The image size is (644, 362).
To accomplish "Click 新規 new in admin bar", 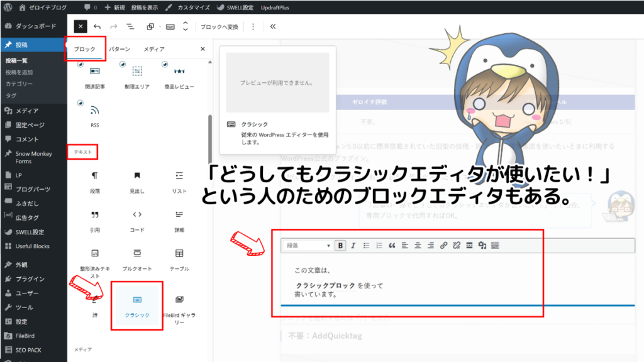I will pyautogui.click(x=115, y=8).
